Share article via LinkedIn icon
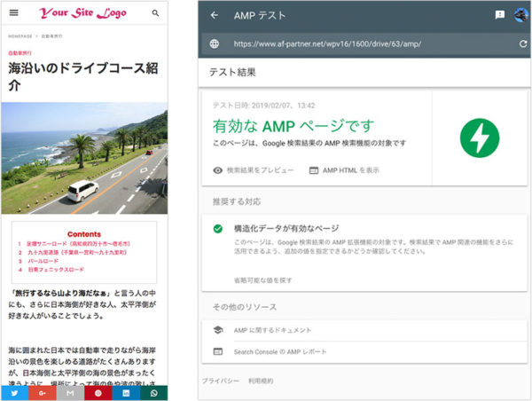Screen dimensions: 532x401 click(126, 393)
